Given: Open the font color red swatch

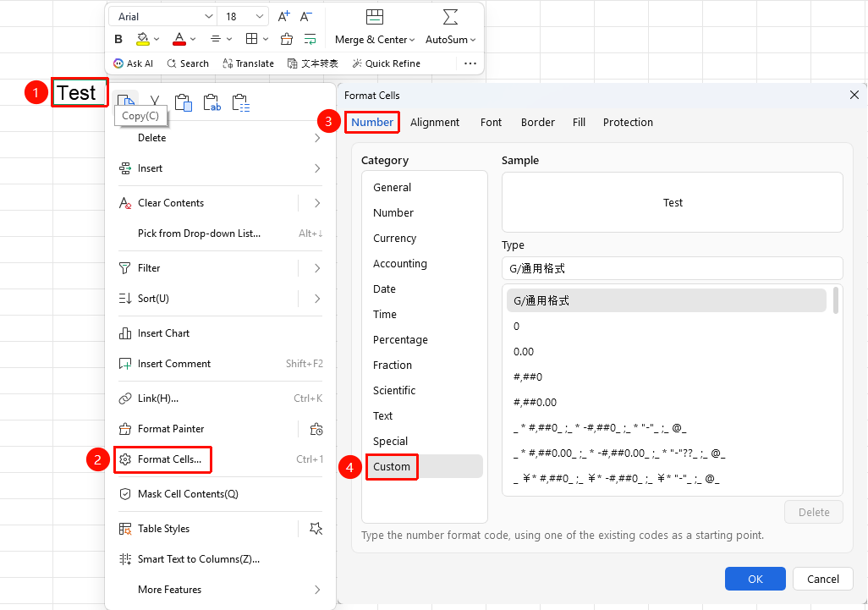Looking at the screenshot, I should pos(179,39).
